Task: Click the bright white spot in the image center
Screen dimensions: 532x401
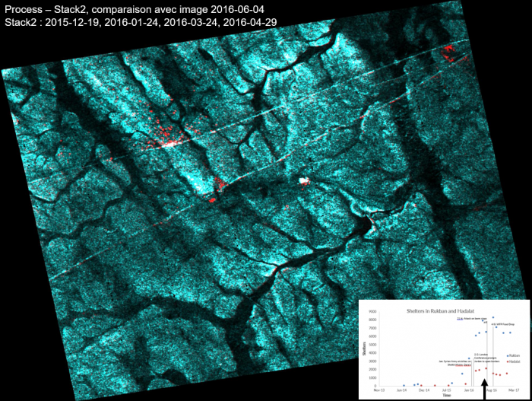Action: (x=306, y=181)
